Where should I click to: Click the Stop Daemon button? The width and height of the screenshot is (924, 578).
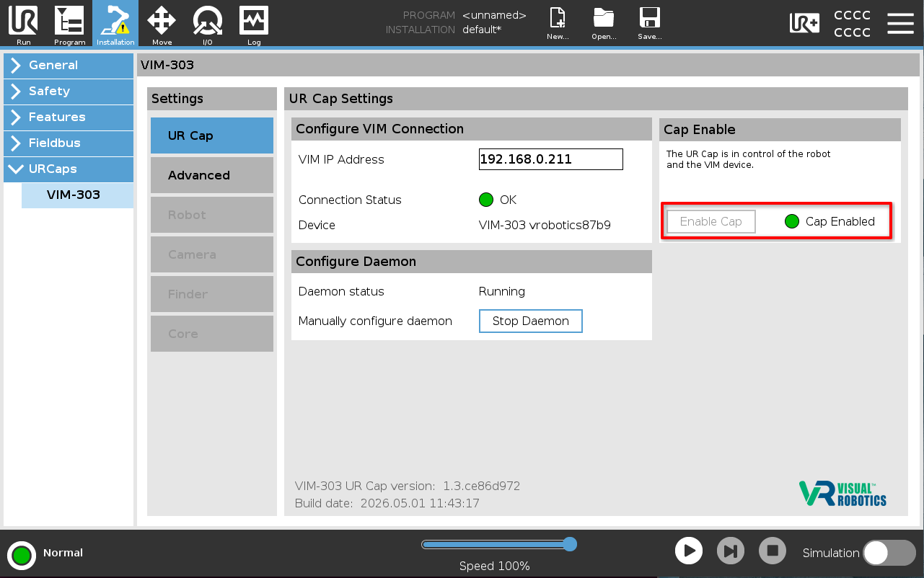coord(531,321)
